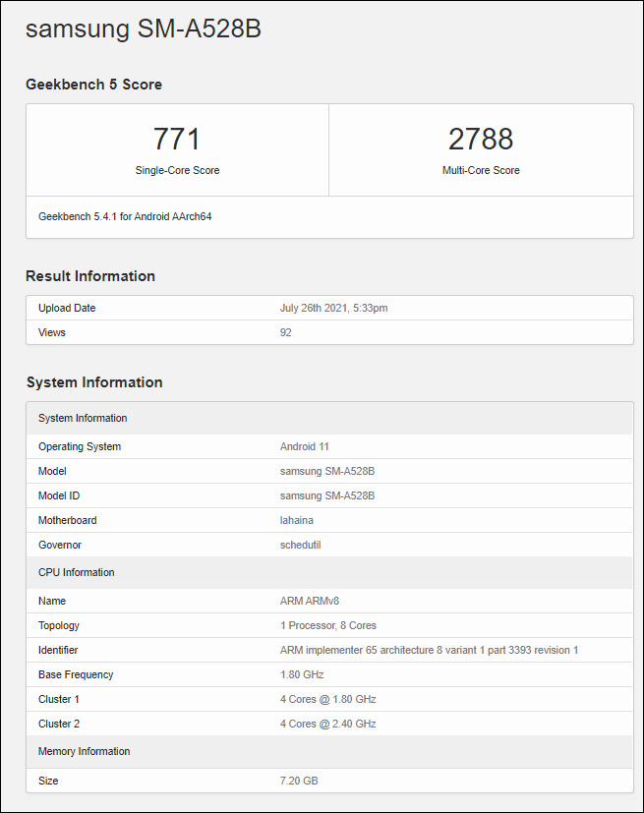
Task: Select samsung SM-A528B in the Model ID row
Action: point(327,495)
